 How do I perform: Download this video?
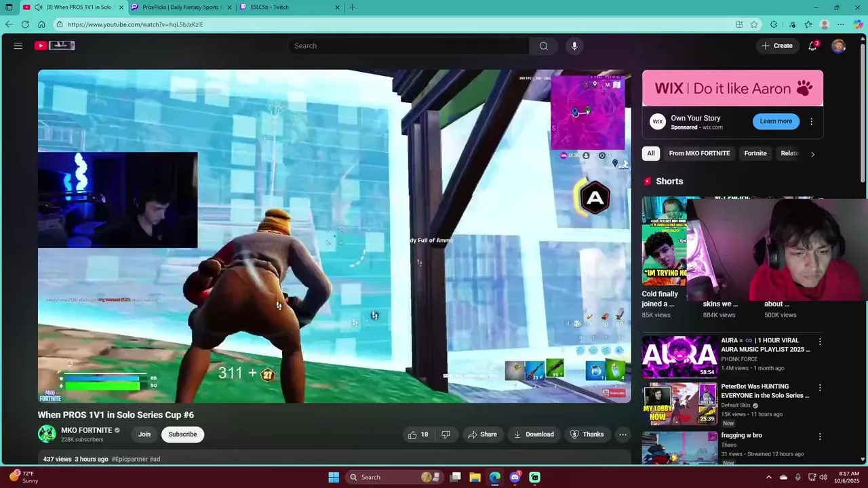534,434
